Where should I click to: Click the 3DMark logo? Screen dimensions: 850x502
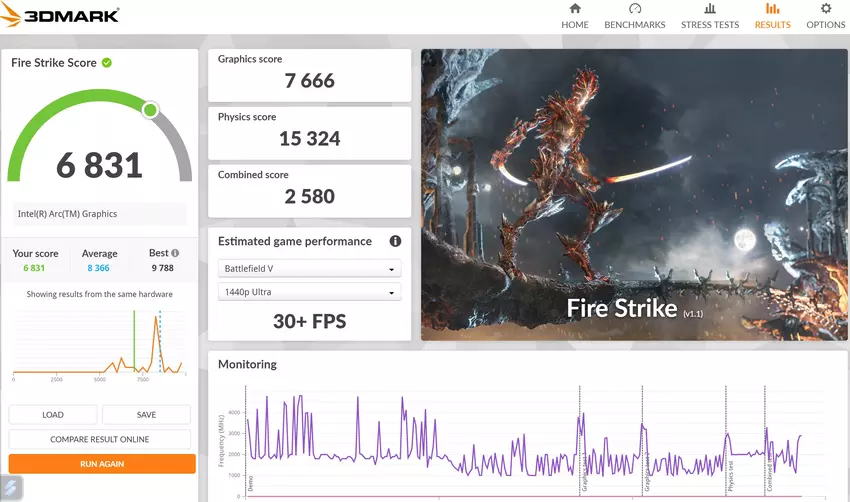pos(62,15)
